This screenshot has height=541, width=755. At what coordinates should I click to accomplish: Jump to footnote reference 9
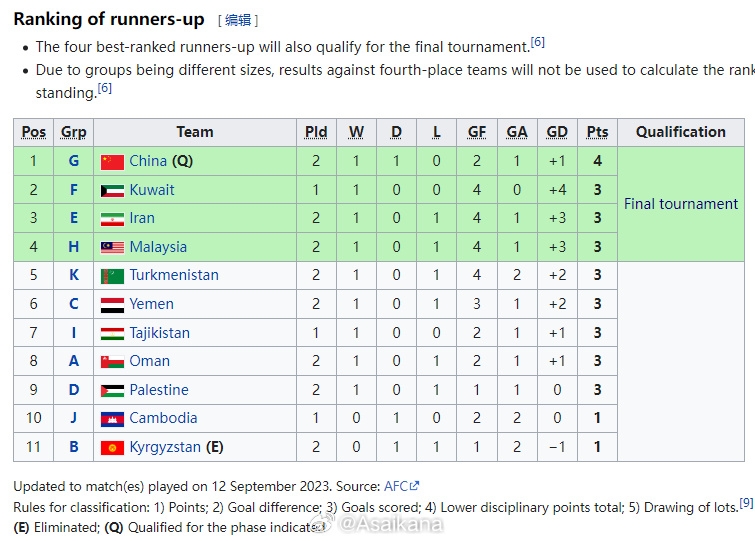[x=746, y=502]
